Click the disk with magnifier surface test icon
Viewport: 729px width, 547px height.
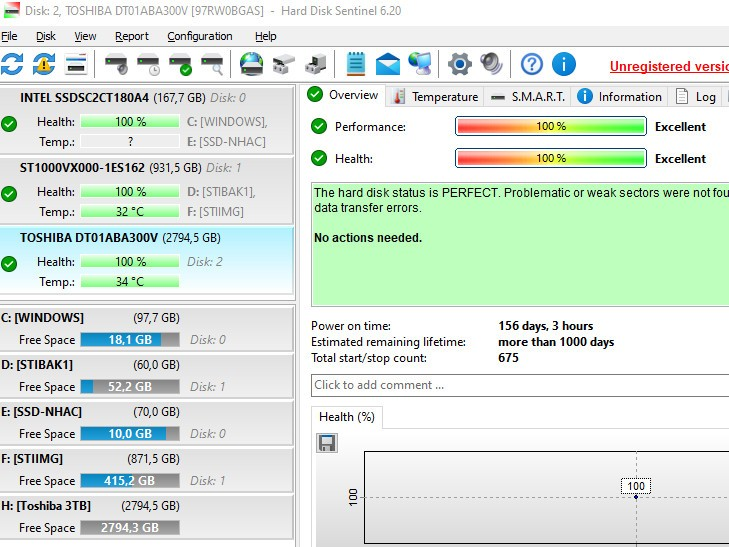coord(212,64)
